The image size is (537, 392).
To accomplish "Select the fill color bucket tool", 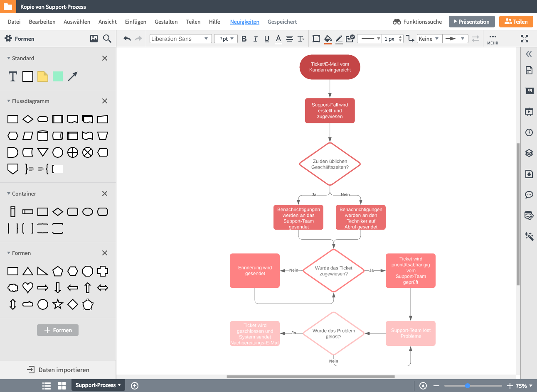I will [327, 39].
